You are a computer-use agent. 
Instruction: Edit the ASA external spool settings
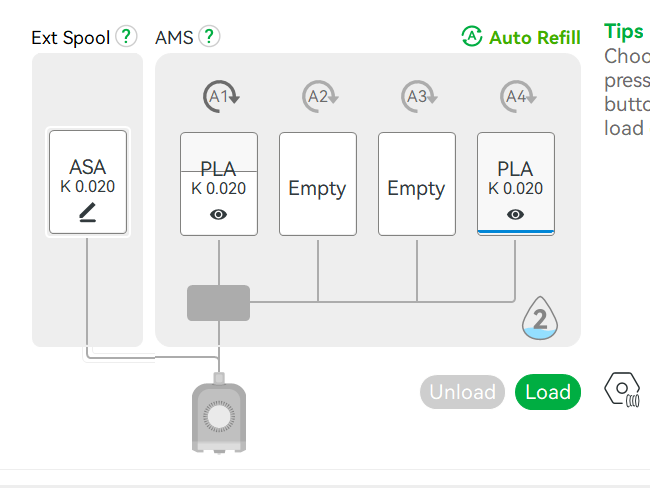87,212
